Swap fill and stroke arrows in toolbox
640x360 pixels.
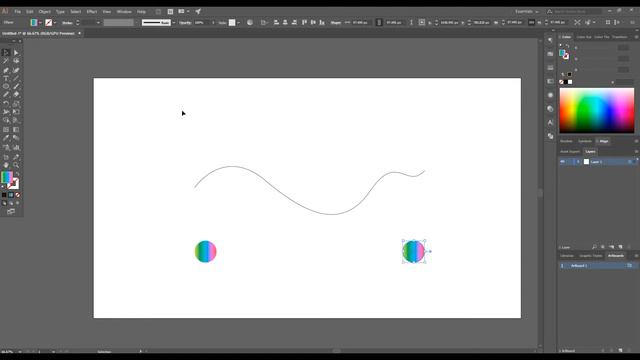[18, 174]
